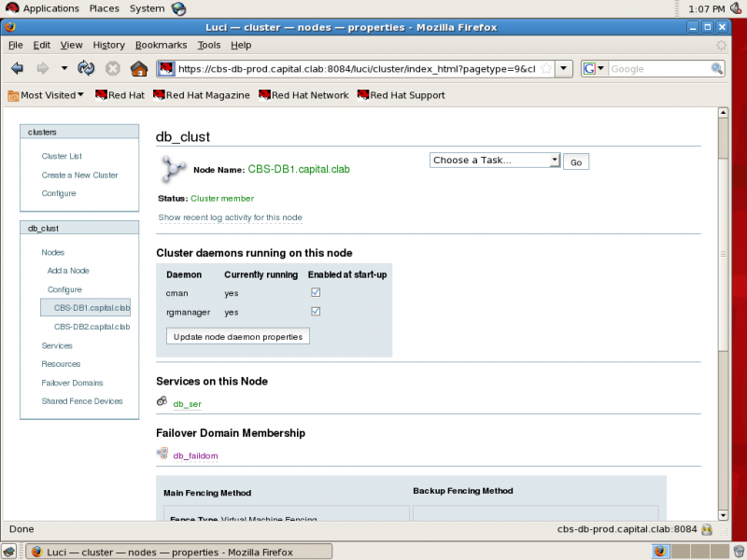Click the Firefox back arrow button
Image resolution: width=747 pixels, height=560 pixels.
coord(17,68)
